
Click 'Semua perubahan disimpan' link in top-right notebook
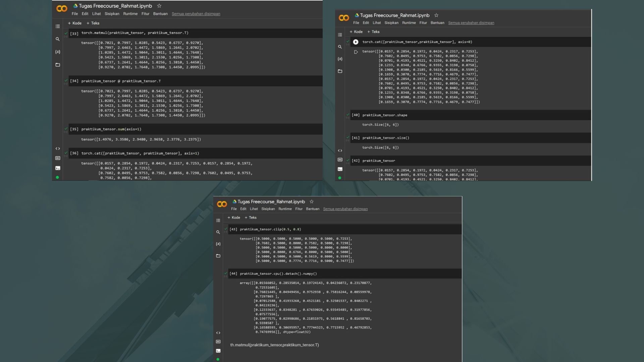471,23
